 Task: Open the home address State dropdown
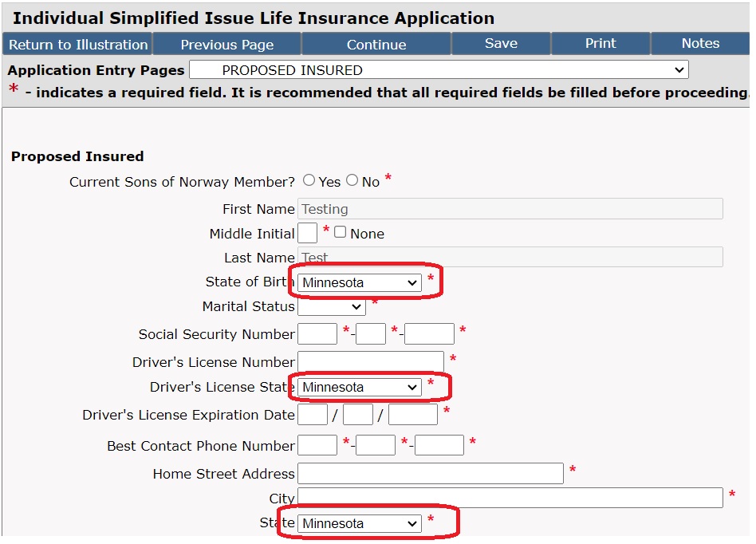[x=359, y=523]
